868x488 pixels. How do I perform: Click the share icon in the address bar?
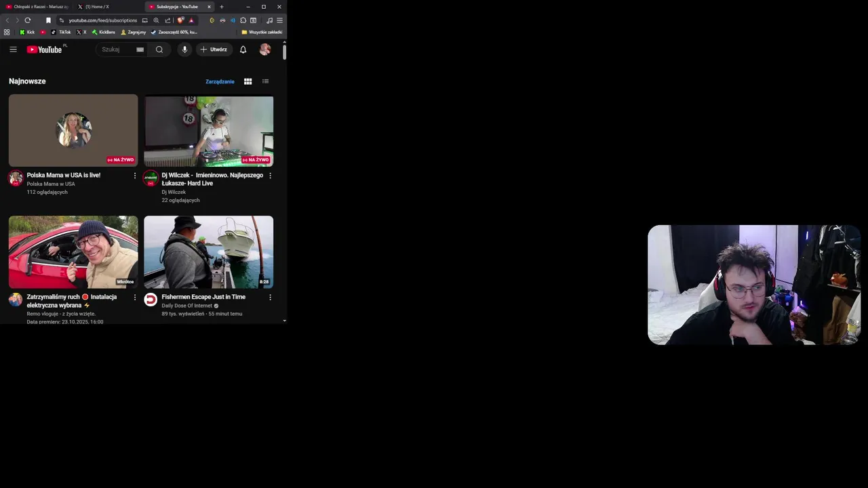(167, 20)
